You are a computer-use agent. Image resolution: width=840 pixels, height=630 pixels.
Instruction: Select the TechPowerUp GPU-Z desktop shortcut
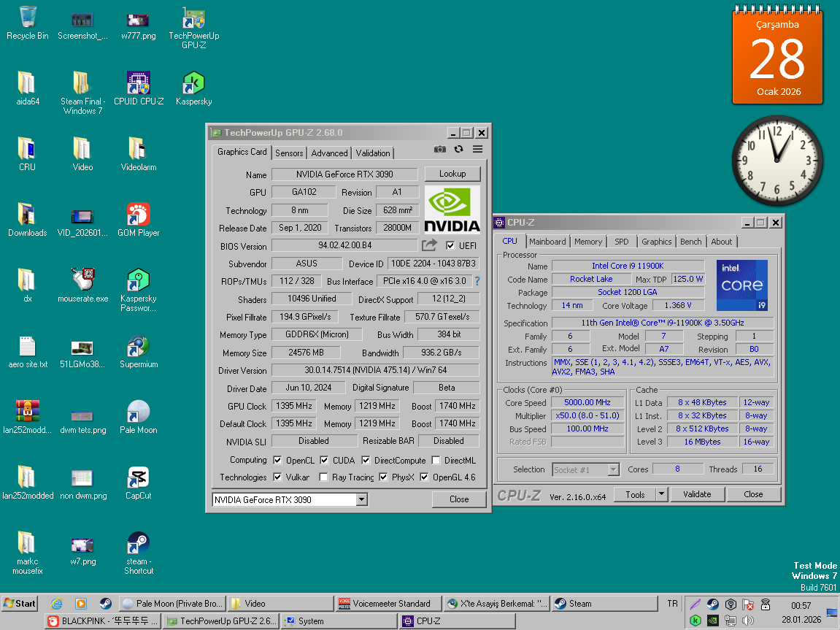point(194,28)
